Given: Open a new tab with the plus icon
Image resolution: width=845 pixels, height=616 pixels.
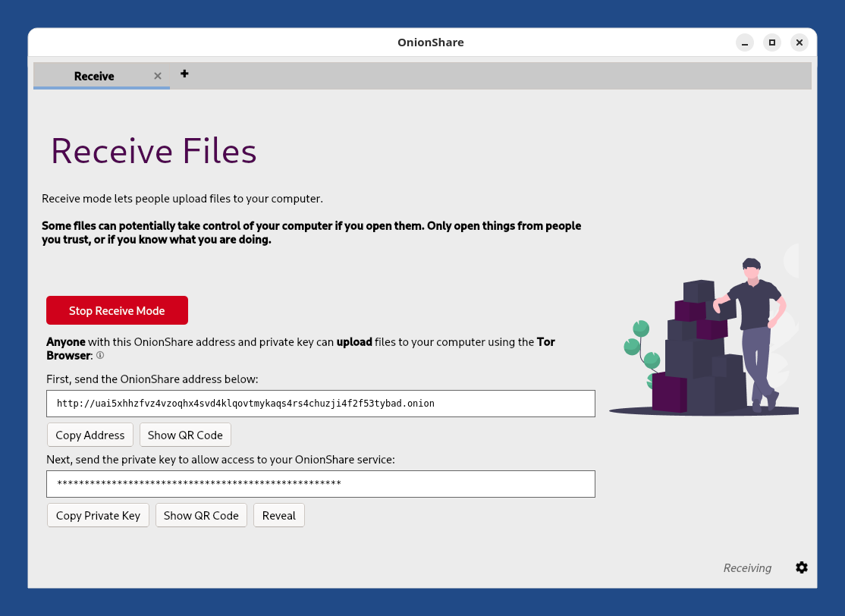Looking at the screenshot, I should pos(184,74).
